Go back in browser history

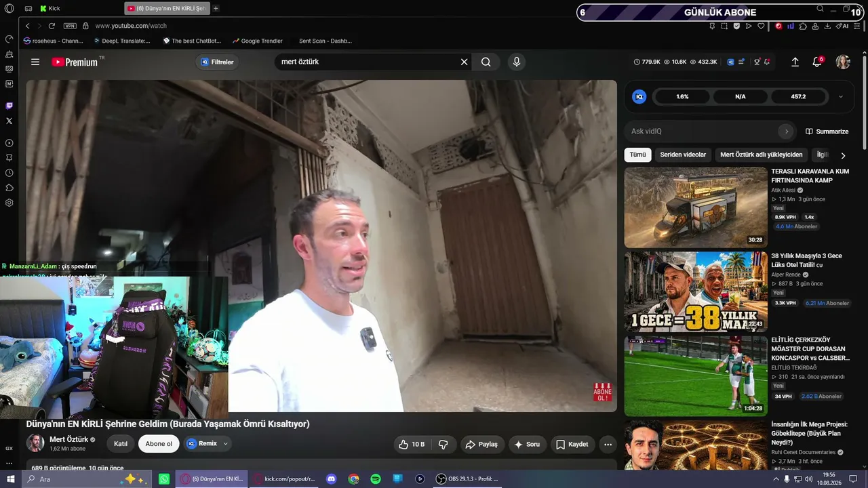click(x=27, y=26)
